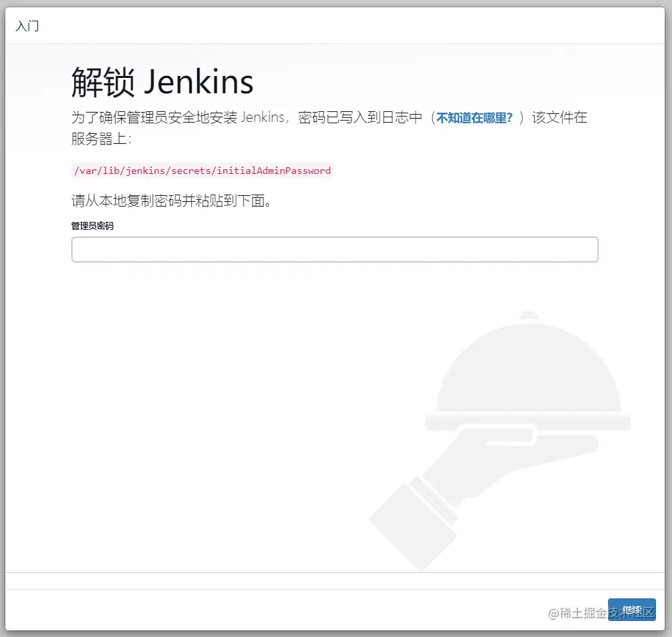Select the /var/lib/jenkins/secrets/initialAdminPassword path text
Viewport: 672px width, 637px height.
tap(202, 171)
